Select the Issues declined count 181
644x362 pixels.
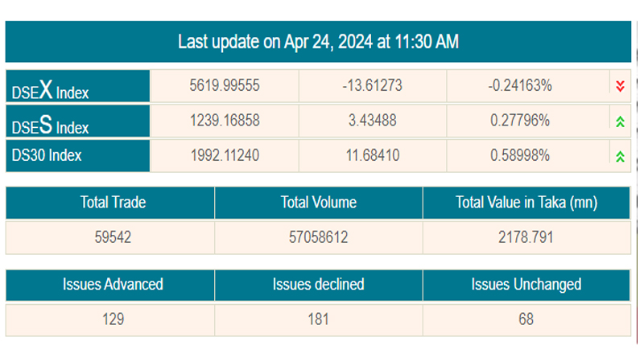pos(318,319)
